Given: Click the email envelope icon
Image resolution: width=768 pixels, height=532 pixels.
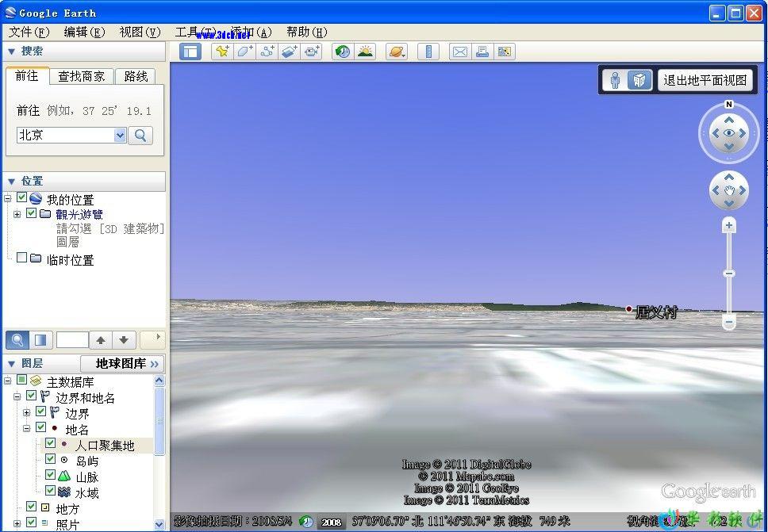Looking at the screenshot, I should [459, 52].
